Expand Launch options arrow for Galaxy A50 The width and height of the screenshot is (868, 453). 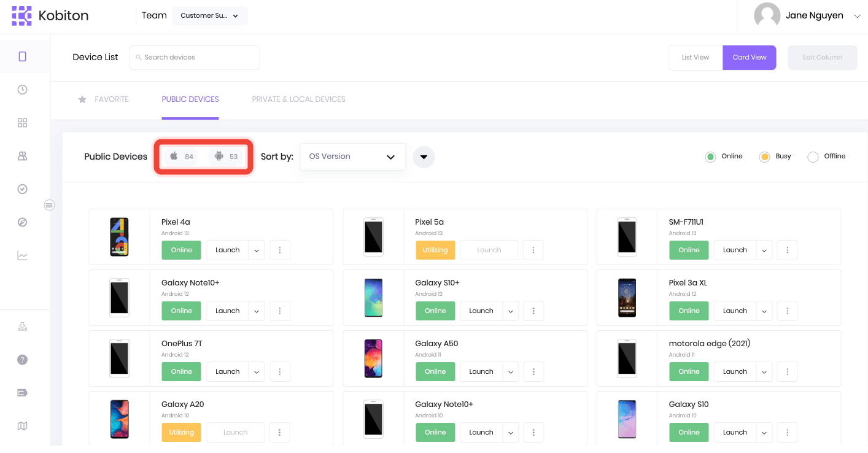tap(511, 371)
